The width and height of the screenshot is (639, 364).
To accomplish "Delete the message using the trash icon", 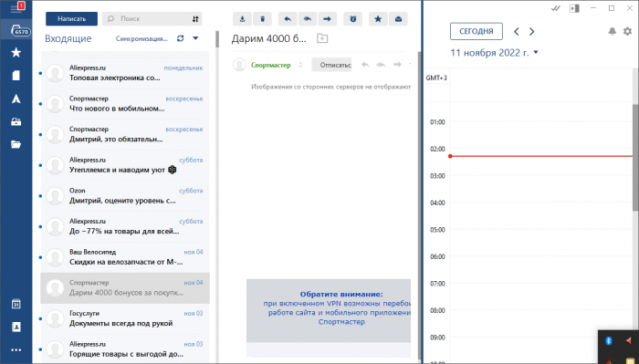I will (x=263, y=19).
